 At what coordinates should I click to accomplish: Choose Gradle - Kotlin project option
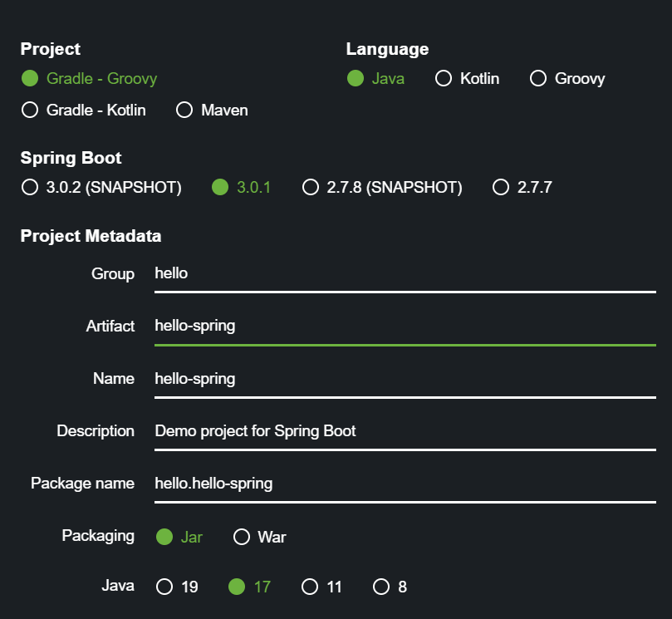click(x=30, y=110)
